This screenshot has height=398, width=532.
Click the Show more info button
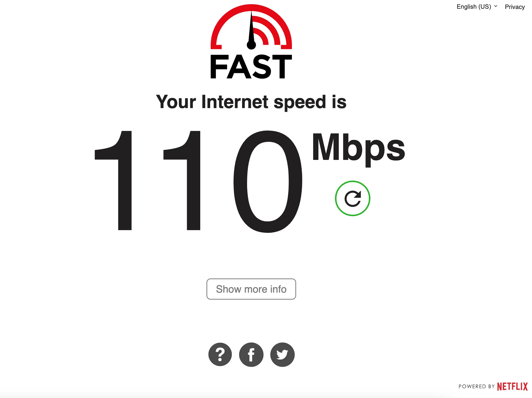(251, 289)
